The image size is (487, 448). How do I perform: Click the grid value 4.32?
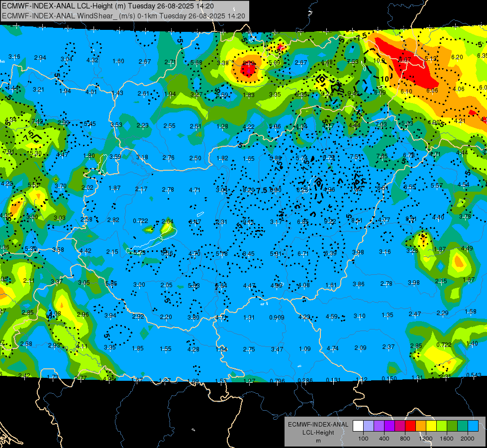click(92, 60)
